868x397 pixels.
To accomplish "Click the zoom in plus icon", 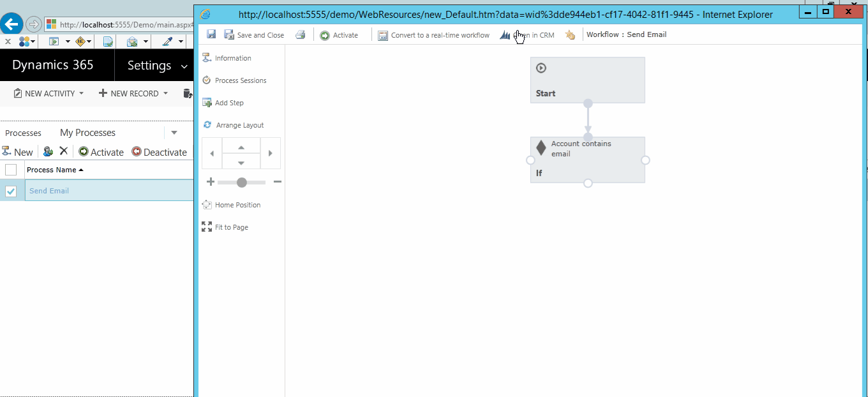I will pyautogui.click(x=211, y=182).
